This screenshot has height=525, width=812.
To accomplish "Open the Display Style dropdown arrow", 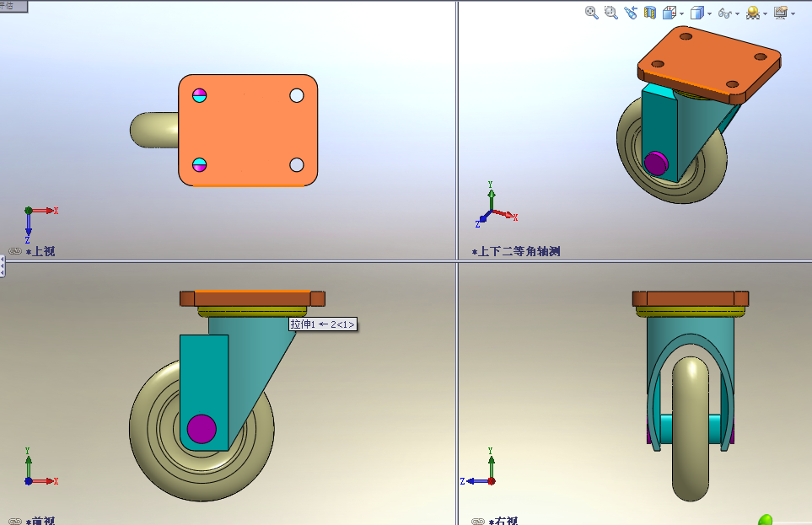I will 709,13.
